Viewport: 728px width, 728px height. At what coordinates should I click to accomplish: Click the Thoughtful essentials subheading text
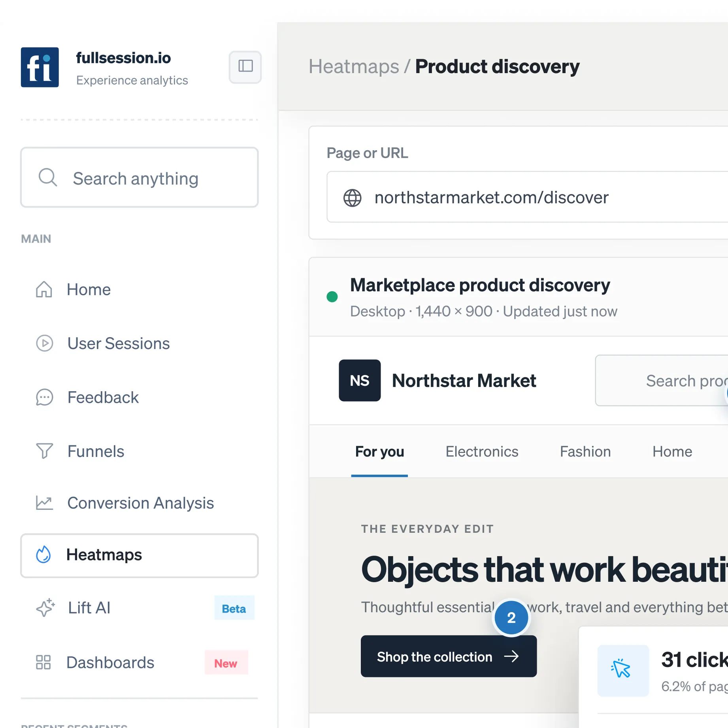(544, 607)
